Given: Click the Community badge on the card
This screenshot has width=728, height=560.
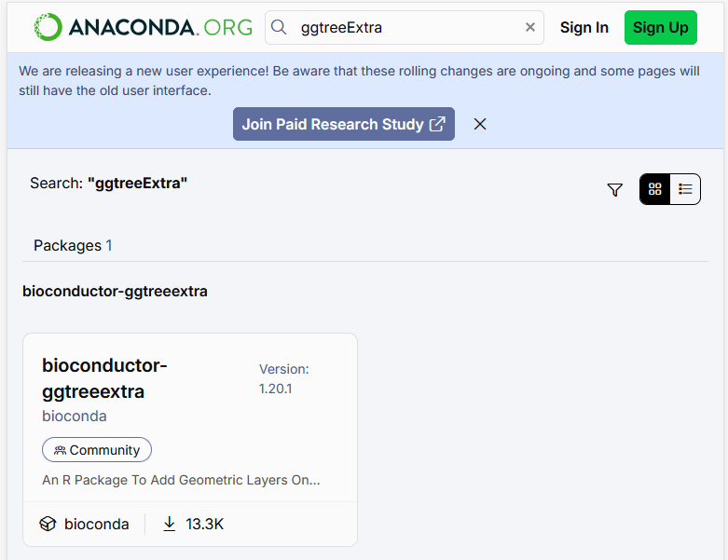Looking at the screenshot, I should point(97,450).
